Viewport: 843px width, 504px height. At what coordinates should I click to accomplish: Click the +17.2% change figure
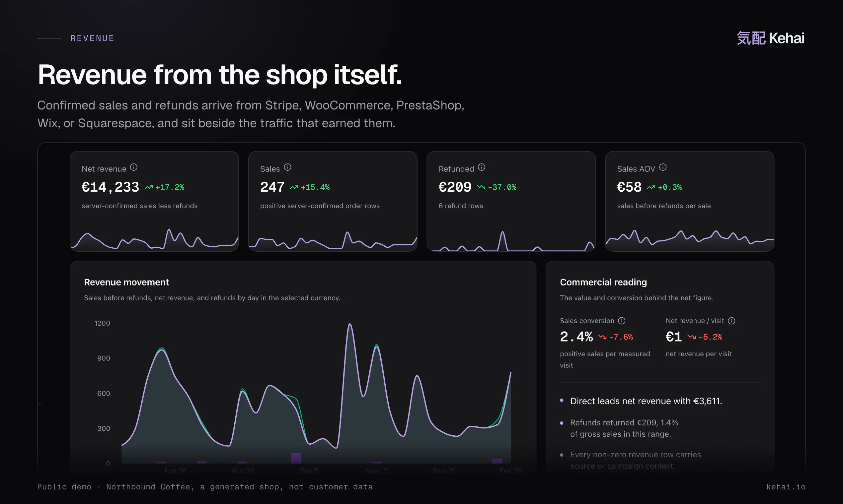tap(170, 187)
